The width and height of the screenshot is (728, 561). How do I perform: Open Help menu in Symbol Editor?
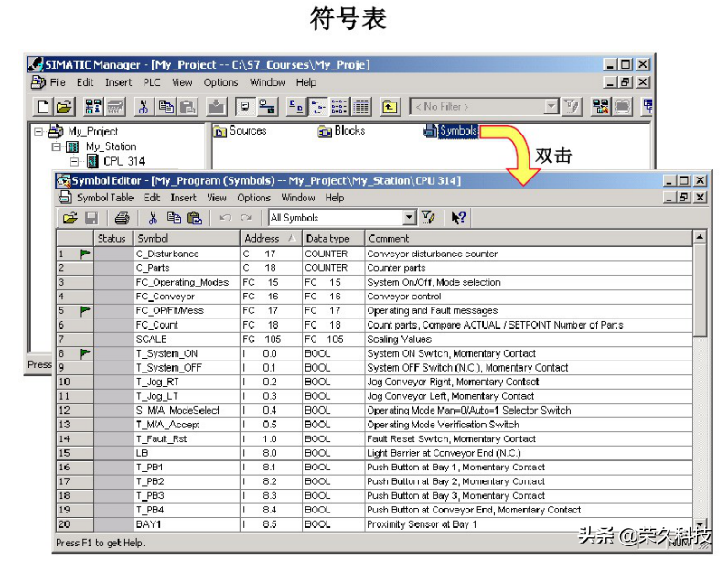pos(335,198)
